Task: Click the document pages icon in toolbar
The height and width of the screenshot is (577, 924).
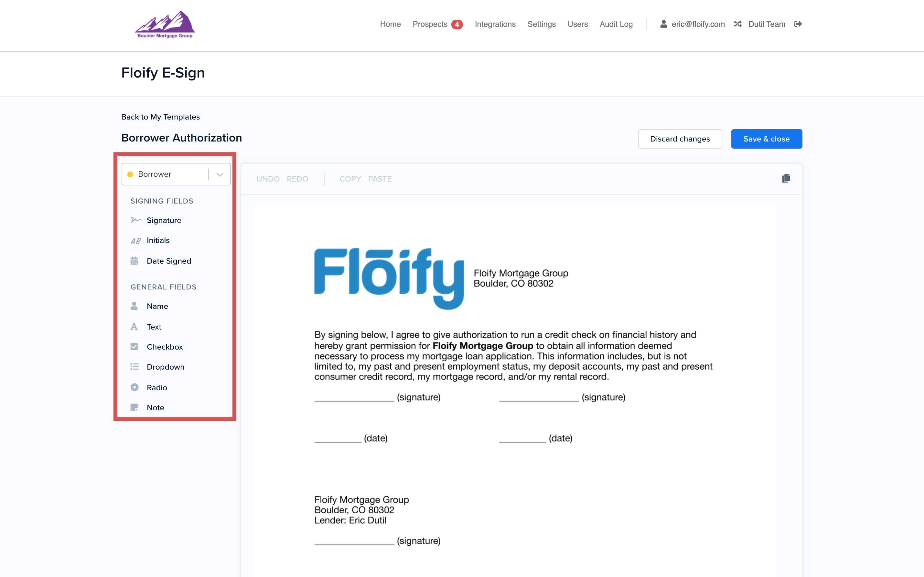Action: pyautogui.click(x=786, y=179)
